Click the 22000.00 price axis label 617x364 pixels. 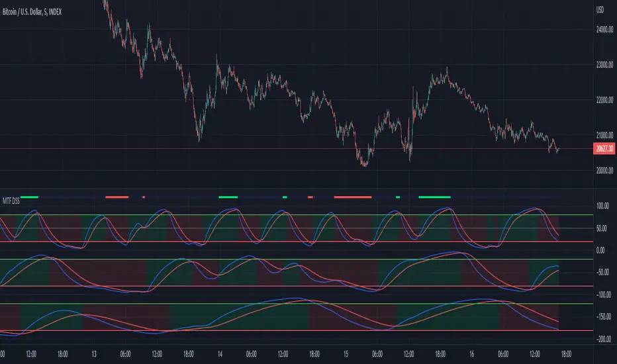tap(605, 100)
